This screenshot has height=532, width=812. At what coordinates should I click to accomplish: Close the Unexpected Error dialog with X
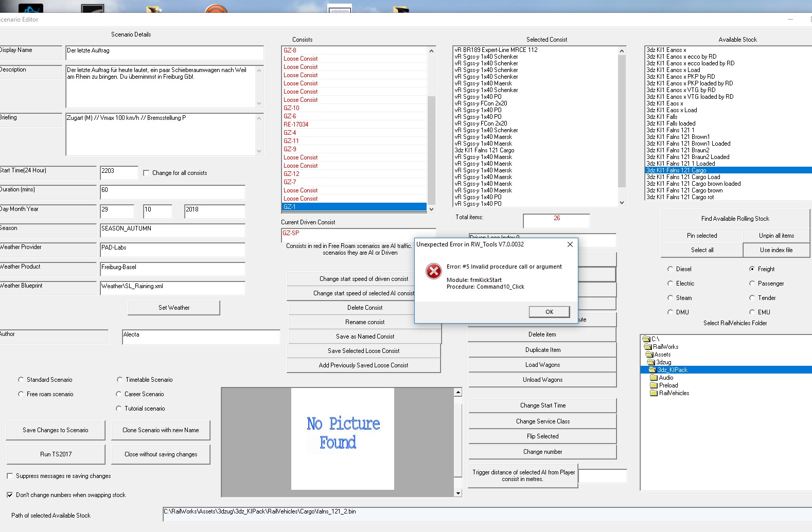[570, 244]
